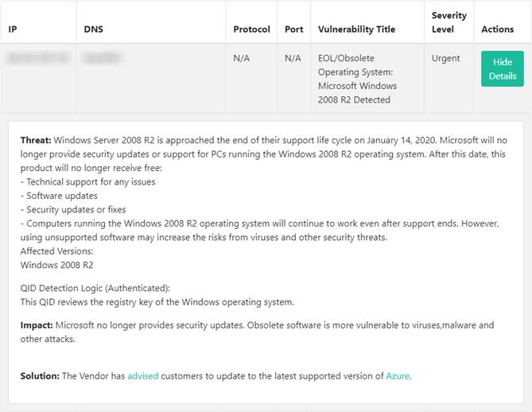Click the Hide Details button

pos(502,69)
